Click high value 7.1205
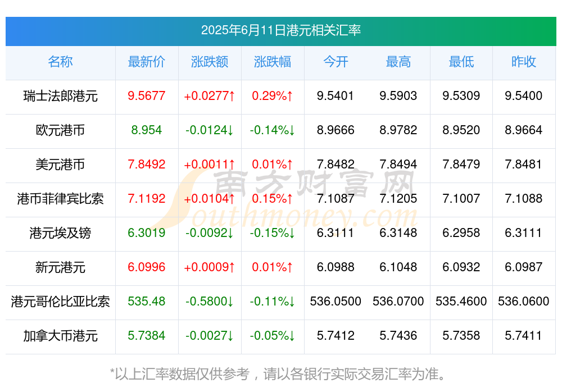Viewport: 562px width, 392px height. [x=398, y=198]
